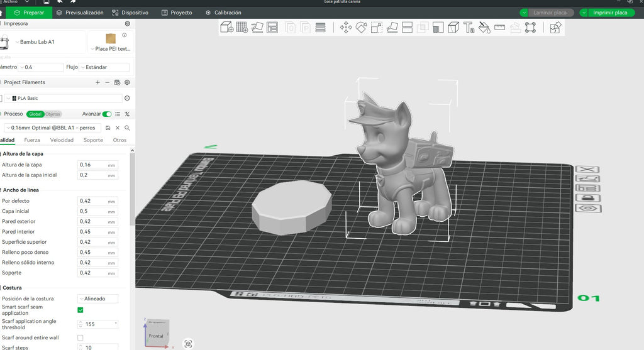Click the plate arrange icon above the padlock
644x350 pixels.
pos(588,188)
